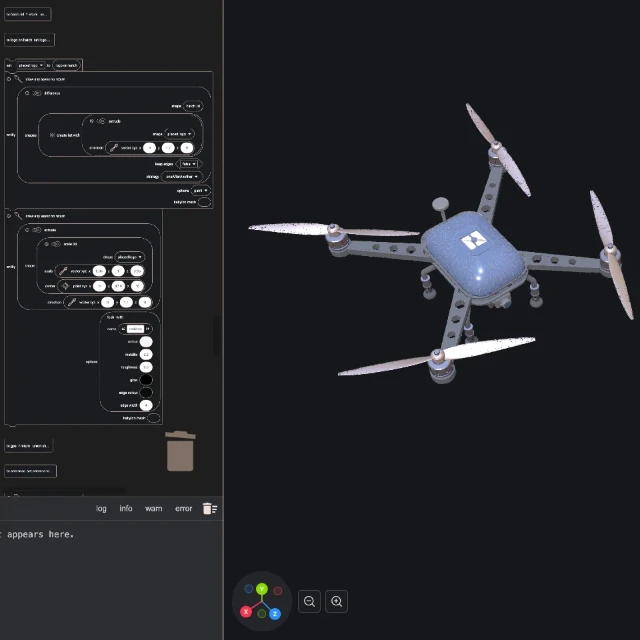Click the gear icon on the scale block
640x640 pixels.
47,244
